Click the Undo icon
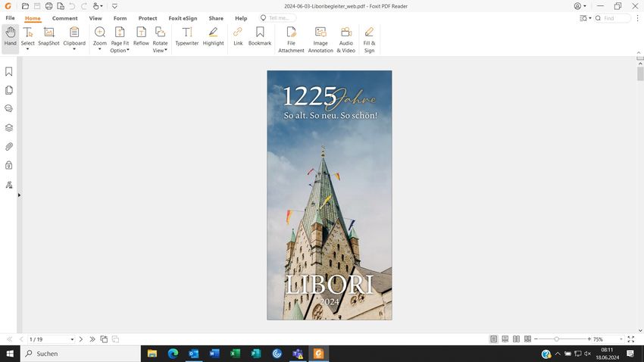 72,6
